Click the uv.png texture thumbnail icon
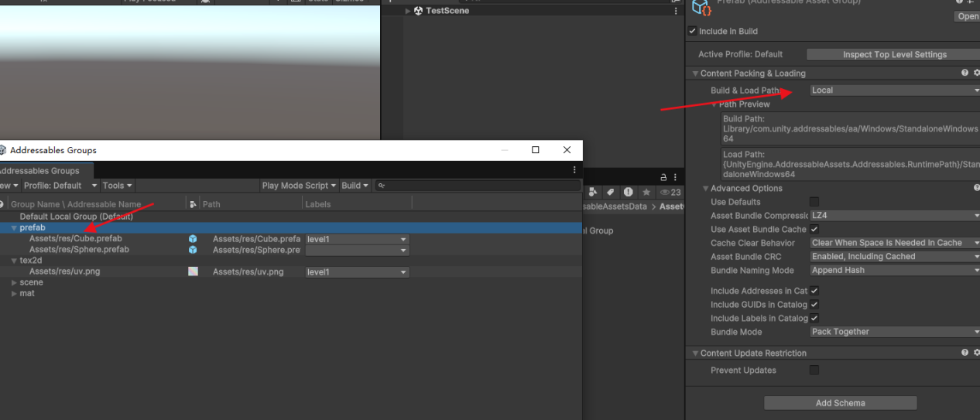 click(x=193, y=271)
